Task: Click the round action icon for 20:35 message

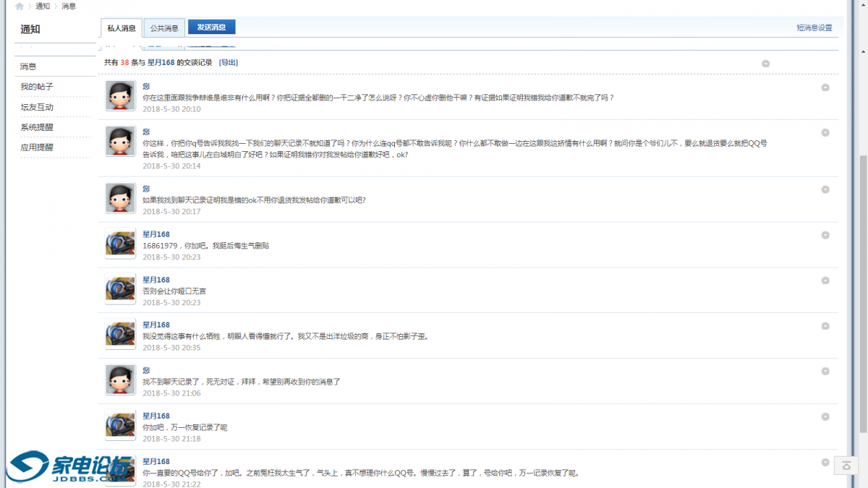Action: 825,325
